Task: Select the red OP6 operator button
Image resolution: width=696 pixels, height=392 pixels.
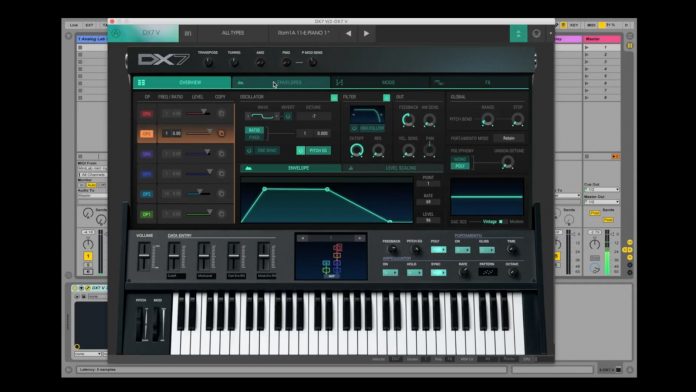Action: (x=147, y=114)
